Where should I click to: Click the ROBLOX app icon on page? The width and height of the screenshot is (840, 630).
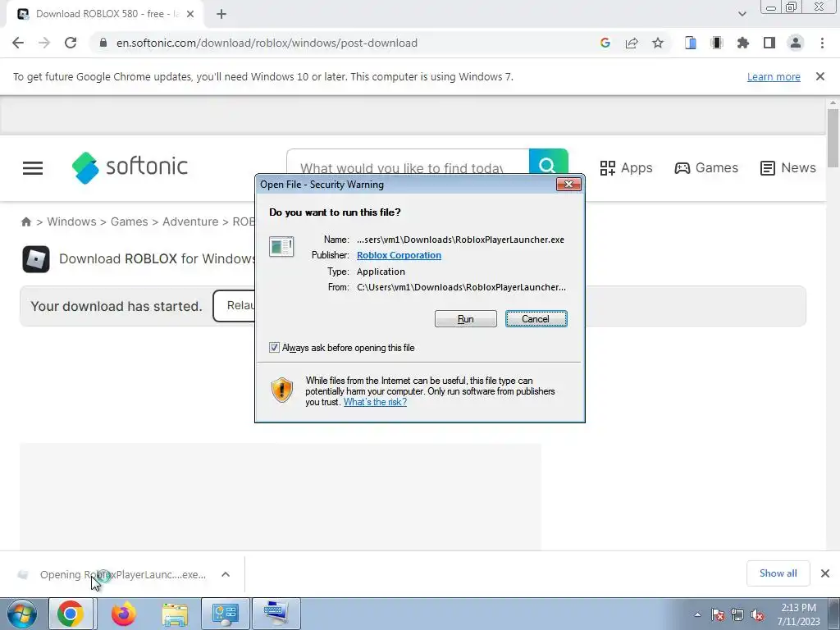click(36, 259)
